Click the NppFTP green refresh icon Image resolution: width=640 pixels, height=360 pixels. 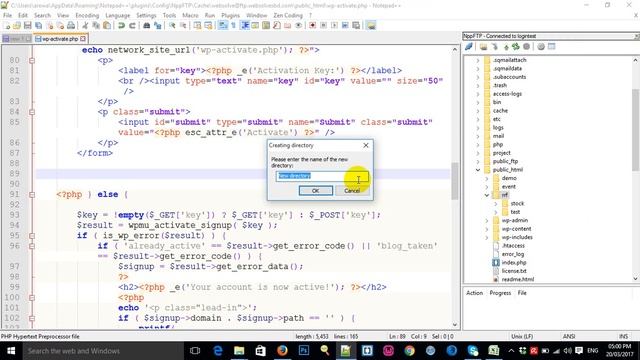tap(516, 47)
